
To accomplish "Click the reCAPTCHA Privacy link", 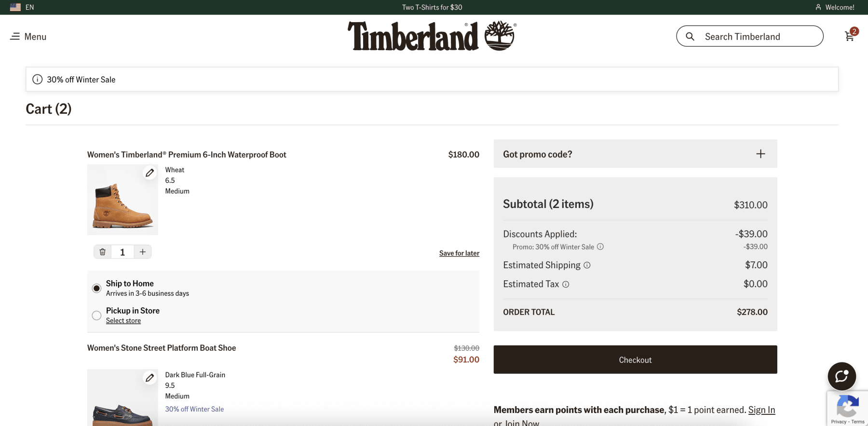I will 838,422.
